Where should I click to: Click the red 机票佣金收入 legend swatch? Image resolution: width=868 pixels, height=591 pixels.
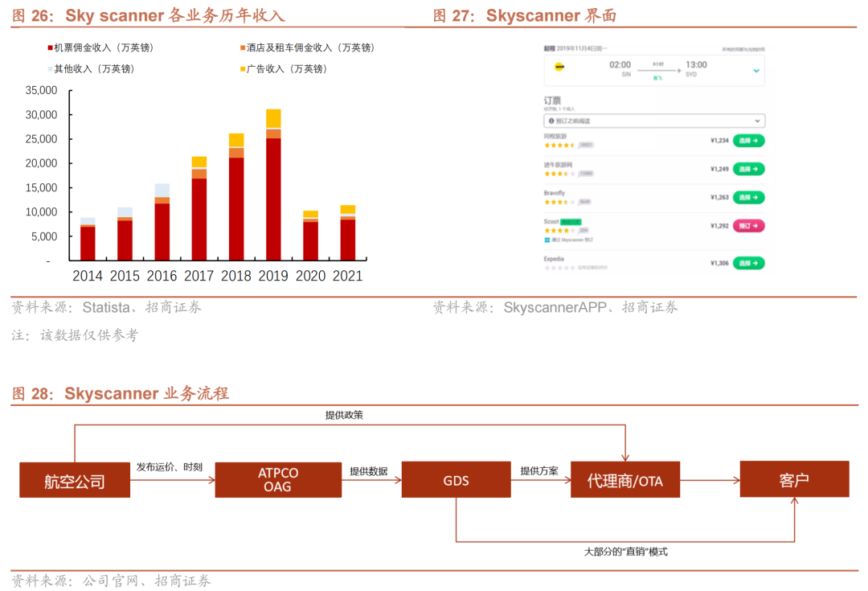[50, 47]
